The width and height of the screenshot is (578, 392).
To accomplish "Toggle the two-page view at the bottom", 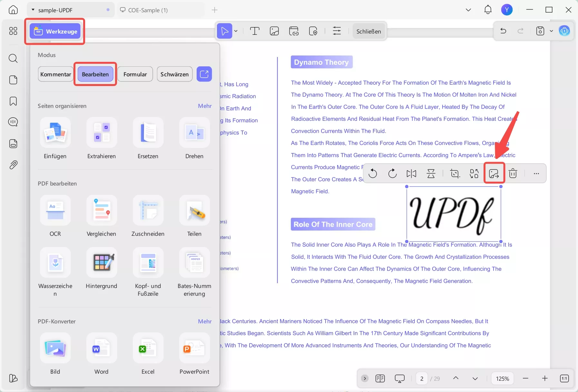I will 380,378.
